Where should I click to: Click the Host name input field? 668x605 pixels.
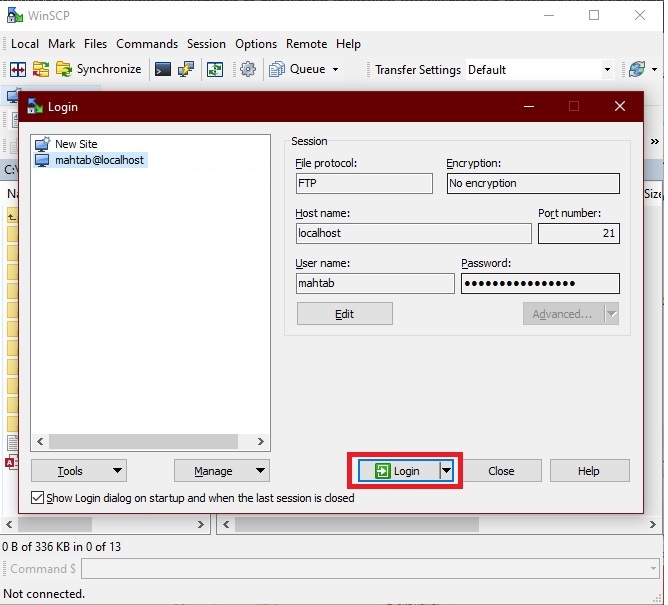(413, 234)
